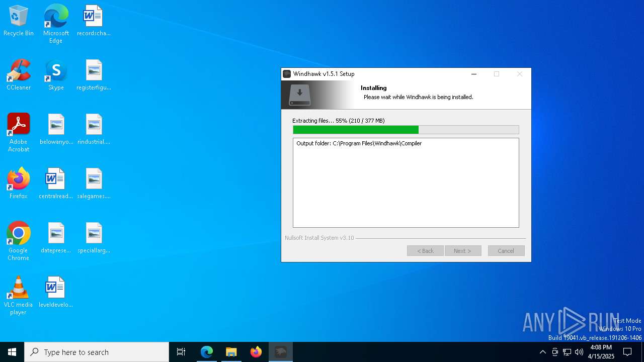Screen dimensions: 644x362
Task: Open the network tray icon
Action: tap(567, 352)
